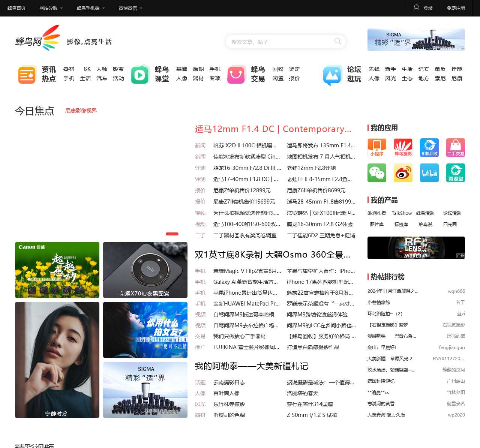Select the 相机回收 icon
Screen dimensions: 480x448
coord(429,148)
